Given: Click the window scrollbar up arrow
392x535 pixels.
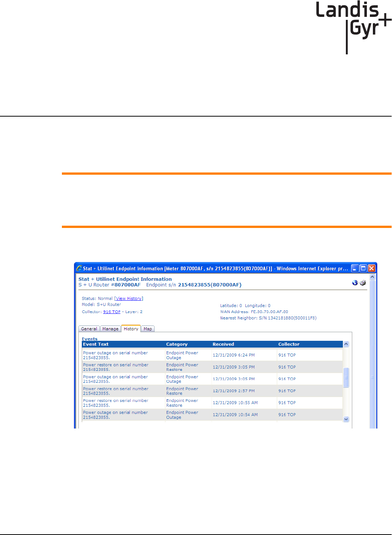Looking at the screenshot, I should [372, 277].
